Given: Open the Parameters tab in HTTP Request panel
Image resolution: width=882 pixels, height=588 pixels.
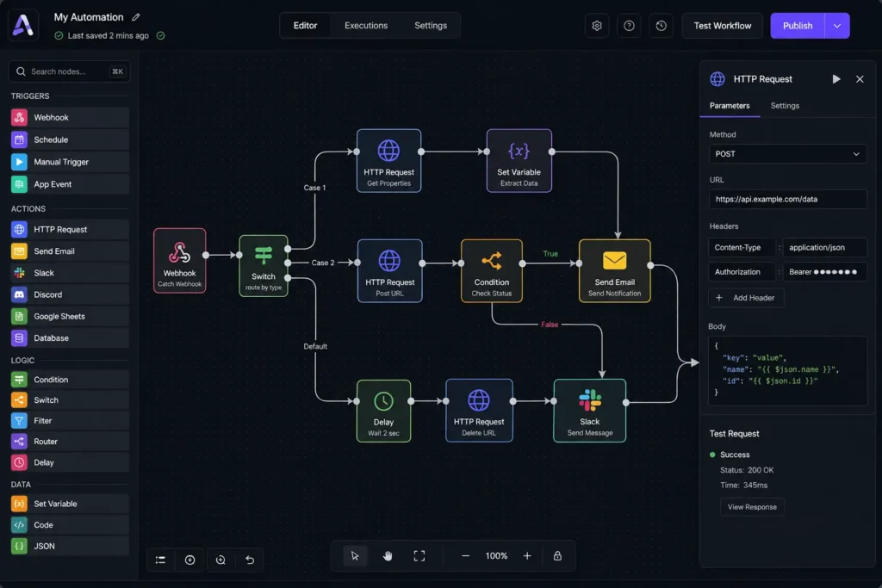Looking at the screenshot, I should (x=730, y=106).
